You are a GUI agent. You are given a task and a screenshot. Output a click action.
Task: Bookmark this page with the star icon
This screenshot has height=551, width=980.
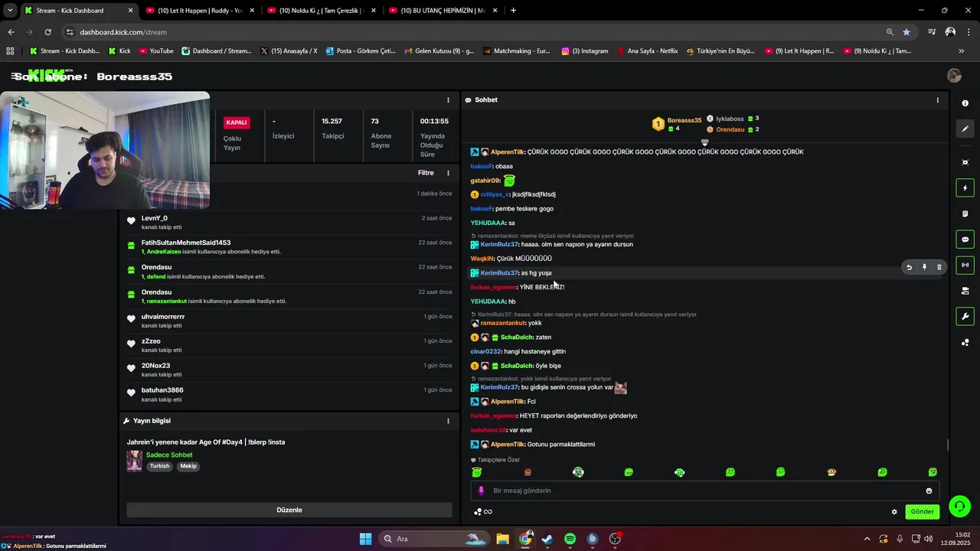tap(906, 32)
